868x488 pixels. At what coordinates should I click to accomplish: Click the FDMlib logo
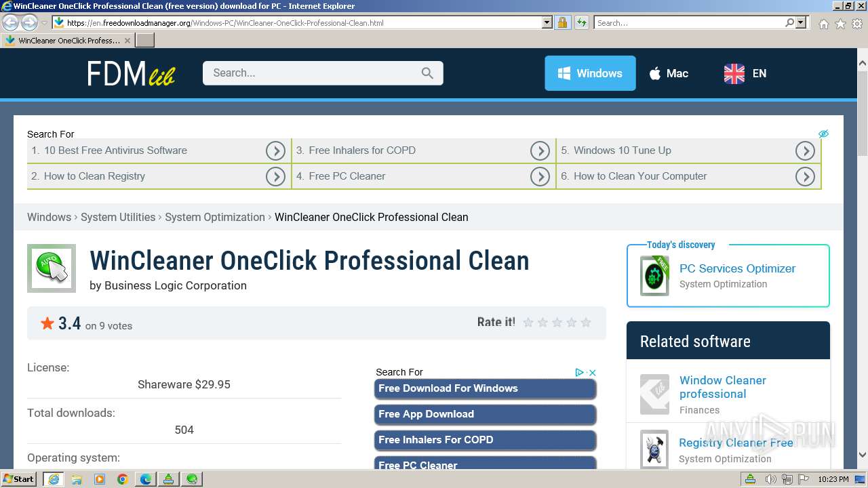click(131, 73)
